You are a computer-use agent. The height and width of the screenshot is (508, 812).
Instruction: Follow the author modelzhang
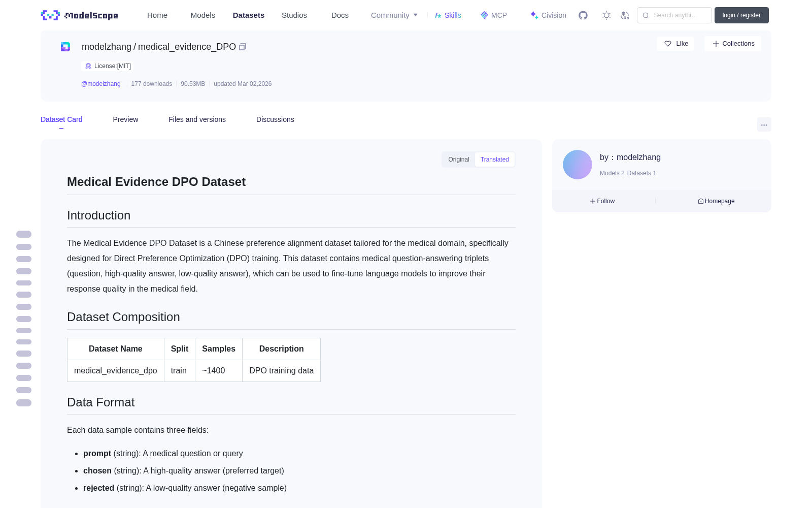tap(602, 201)
